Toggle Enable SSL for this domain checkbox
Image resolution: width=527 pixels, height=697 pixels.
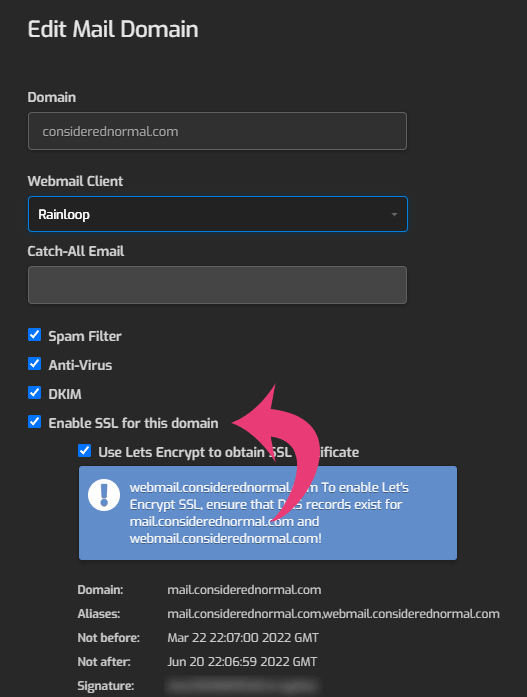pyautogui.click(x=35, y=421)
